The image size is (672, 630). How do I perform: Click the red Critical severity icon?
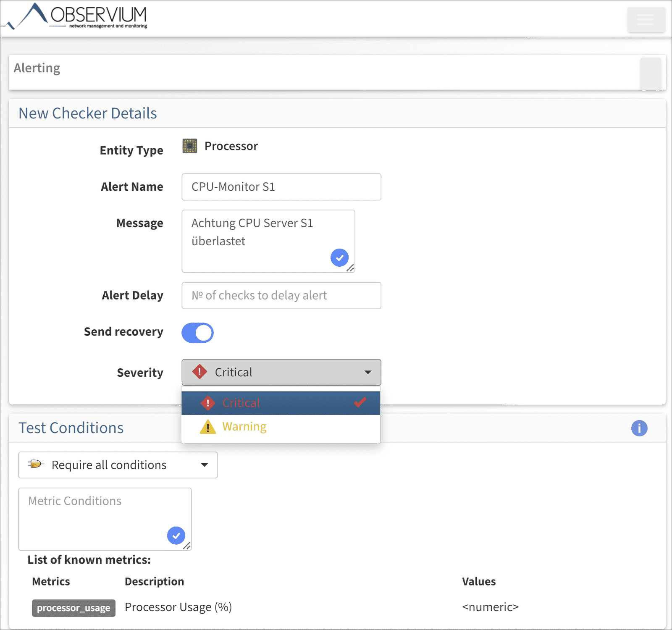pos(199,372)
